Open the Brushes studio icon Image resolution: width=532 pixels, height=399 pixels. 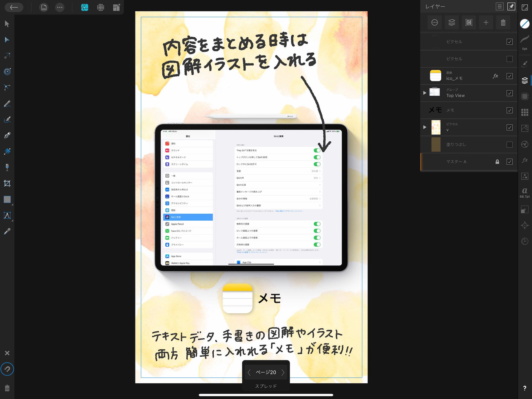tap(525, 64)
